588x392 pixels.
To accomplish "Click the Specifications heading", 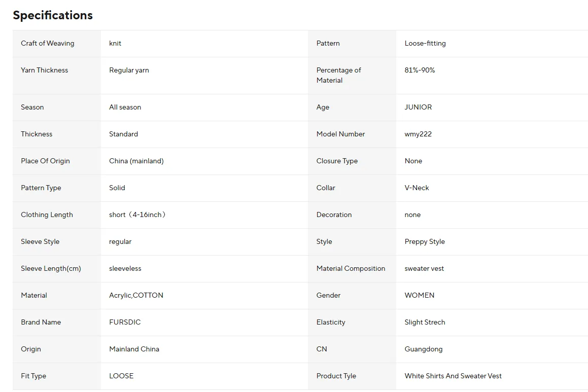I will 53,15.
